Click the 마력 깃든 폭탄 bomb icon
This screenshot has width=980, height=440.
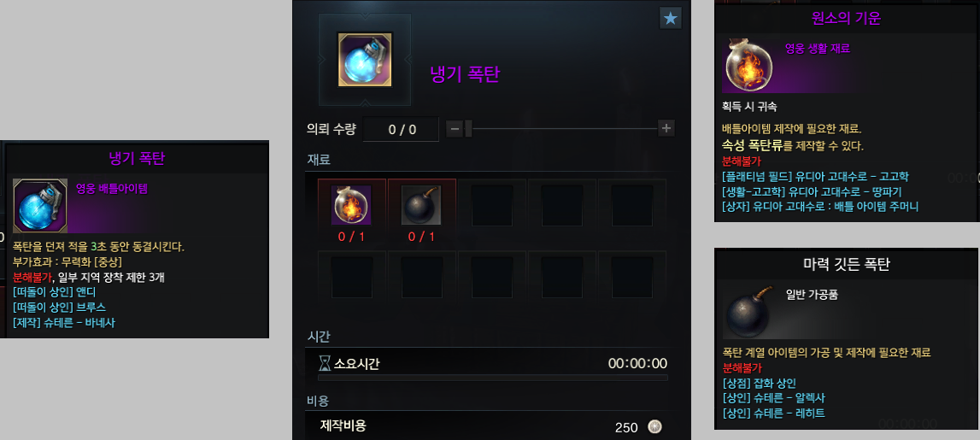pyautogui.click(x=748, y=312)
